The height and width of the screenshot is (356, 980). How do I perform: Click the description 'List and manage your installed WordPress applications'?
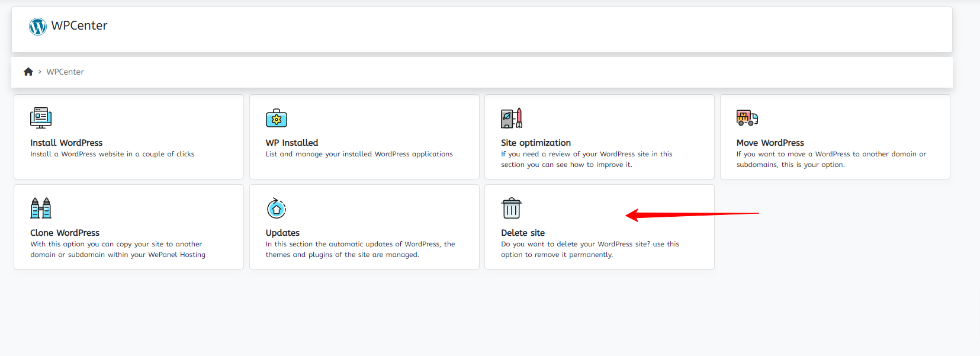[x=359, y=154]
